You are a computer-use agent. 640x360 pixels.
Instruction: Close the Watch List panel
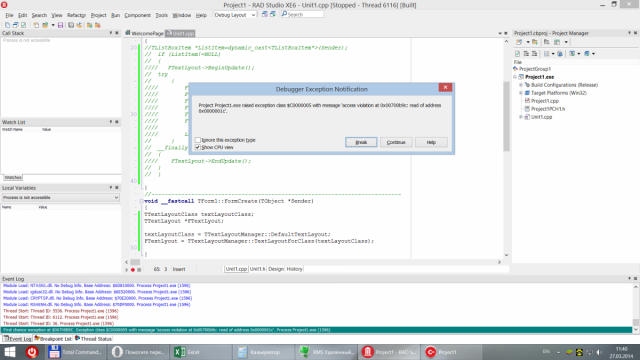click(117, 122)
